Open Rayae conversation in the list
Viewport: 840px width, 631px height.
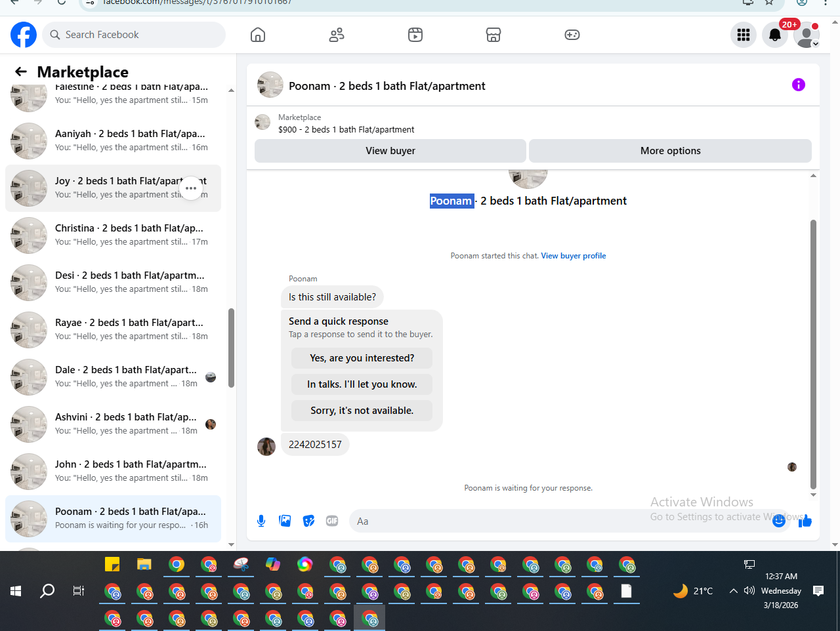[113, 330]
